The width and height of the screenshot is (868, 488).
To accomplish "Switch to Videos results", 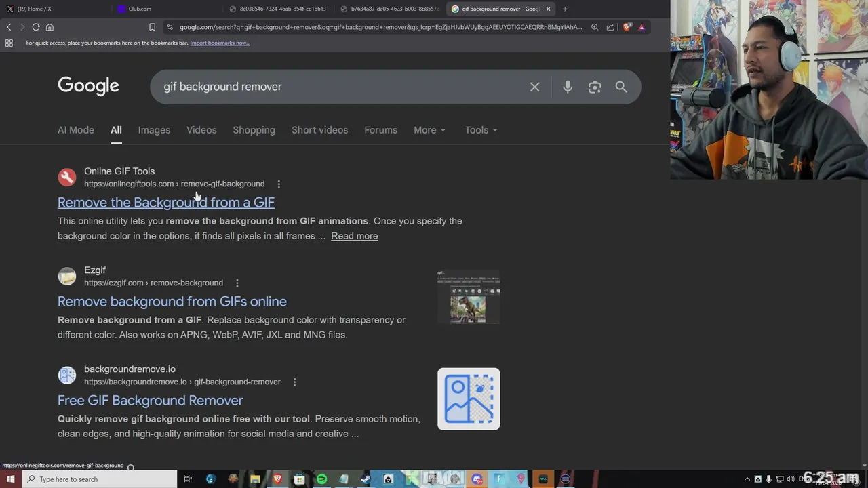I will [201, 130].
